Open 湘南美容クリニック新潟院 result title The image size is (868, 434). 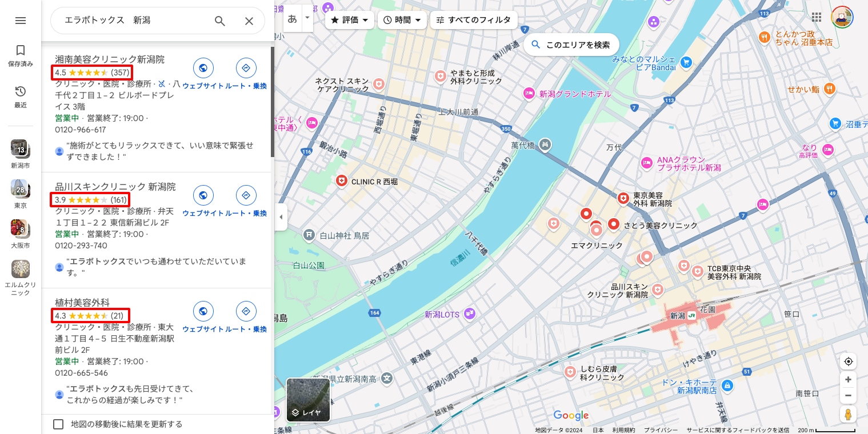point(110,59)
